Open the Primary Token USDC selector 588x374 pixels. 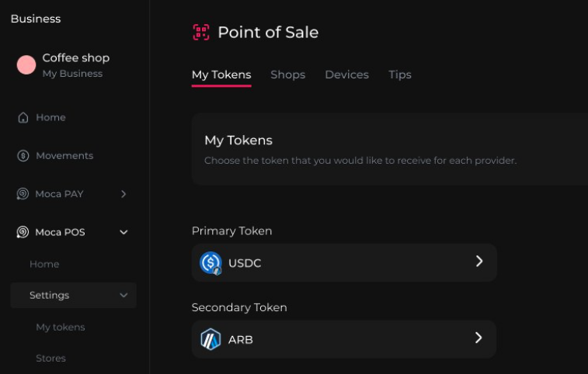coord(343,262)
